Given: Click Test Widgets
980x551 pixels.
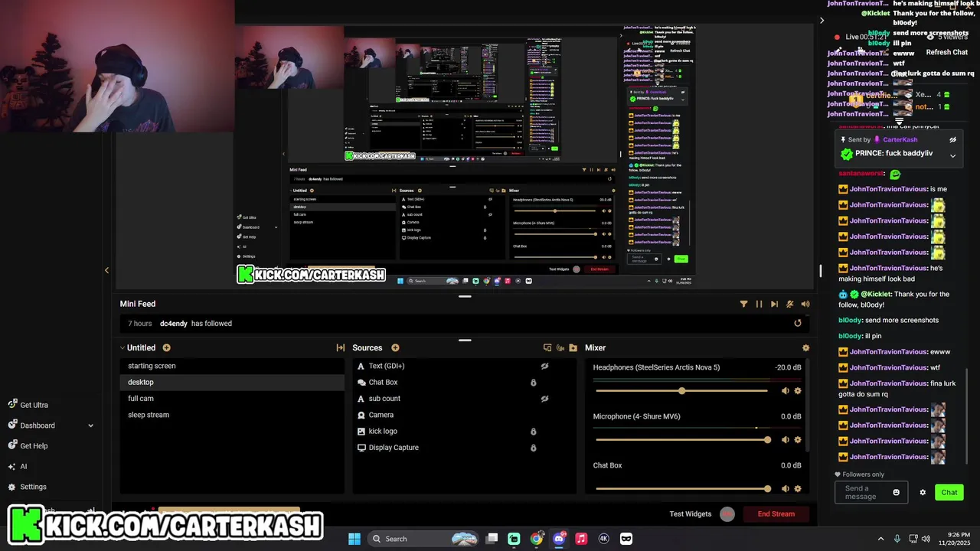Looking at the screenshot, I should coord(691,514).
